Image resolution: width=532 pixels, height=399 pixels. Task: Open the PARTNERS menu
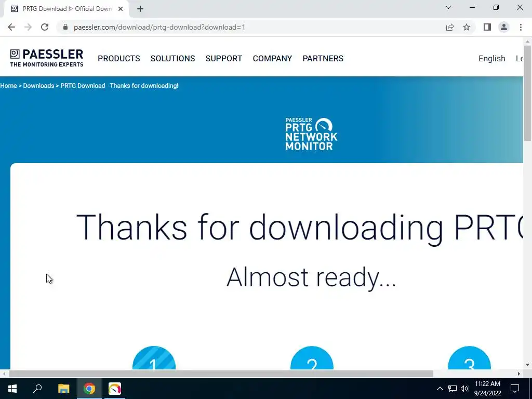pyautogui.click(x=323, y=58)
